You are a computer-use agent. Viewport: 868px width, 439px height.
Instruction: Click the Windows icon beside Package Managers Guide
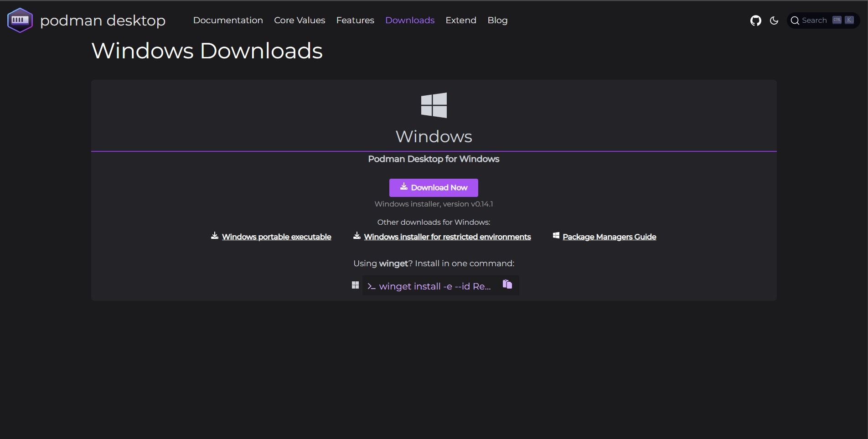click(555, 235)
